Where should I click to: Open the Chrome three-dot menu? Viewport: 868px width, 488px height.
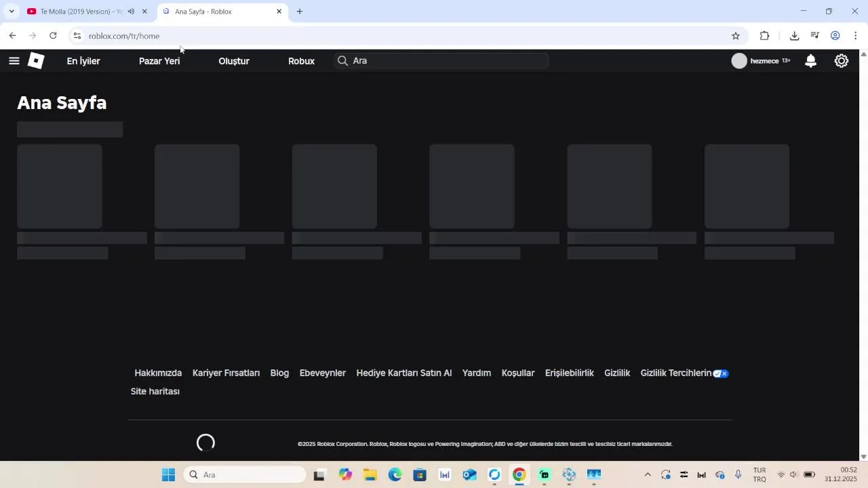[x=856, y=36]
